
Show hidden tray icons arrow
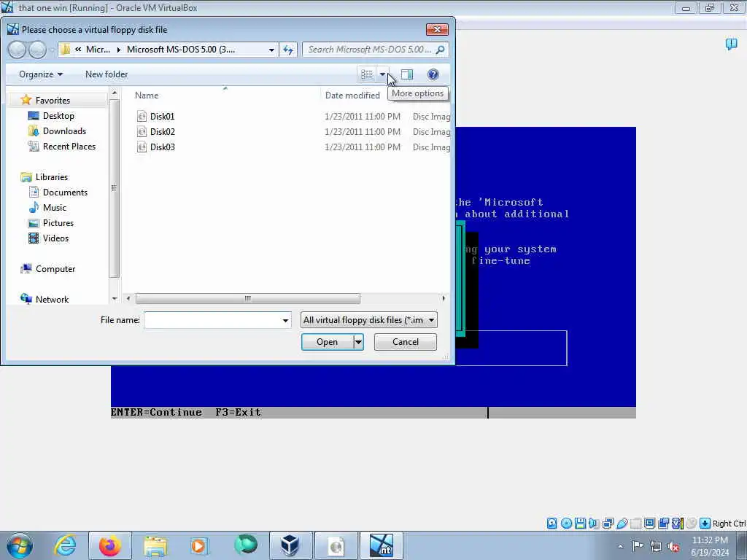pos(620,546)
